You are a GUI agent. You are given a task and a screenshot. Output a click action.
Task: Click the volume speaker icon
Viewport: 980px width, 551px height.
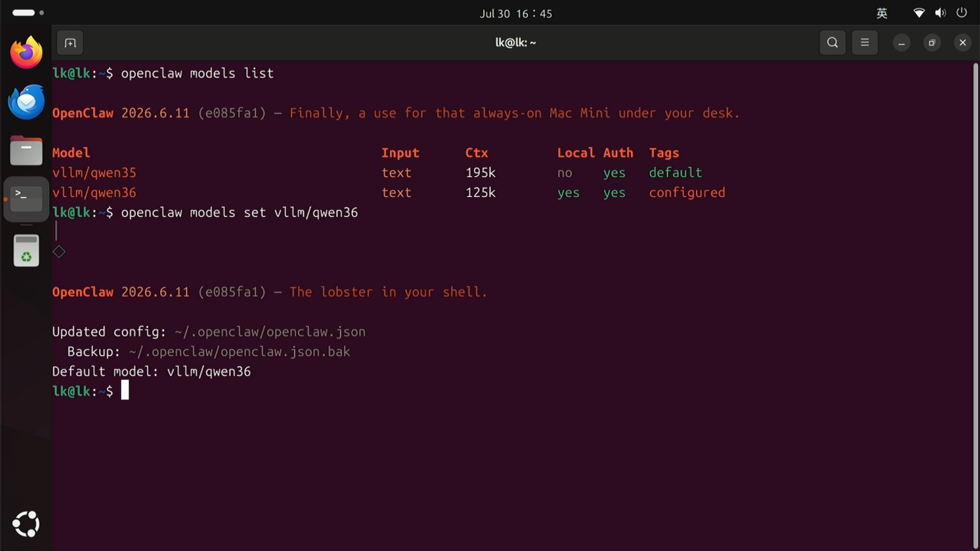pos(940,13)
